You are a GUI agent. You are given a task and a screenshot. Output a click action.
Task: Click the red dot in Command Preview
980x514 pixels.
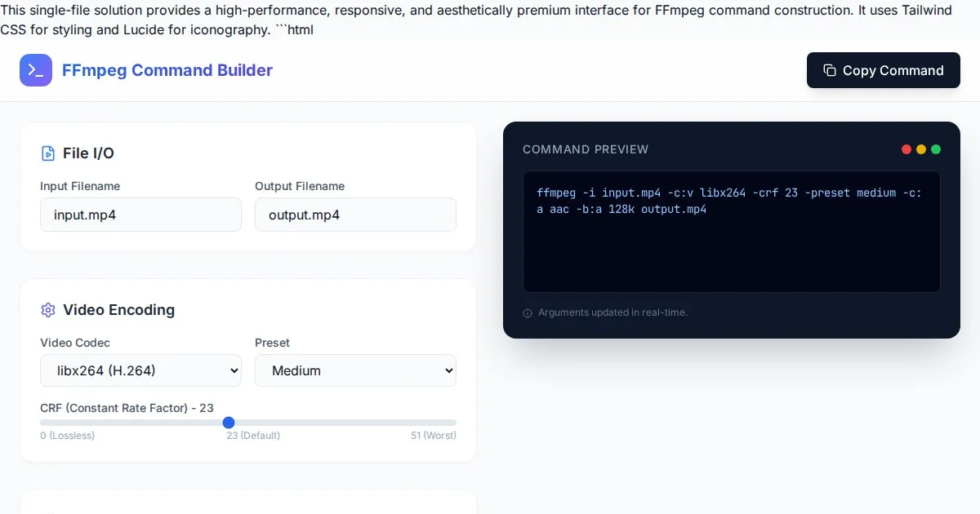click(906, 149)
